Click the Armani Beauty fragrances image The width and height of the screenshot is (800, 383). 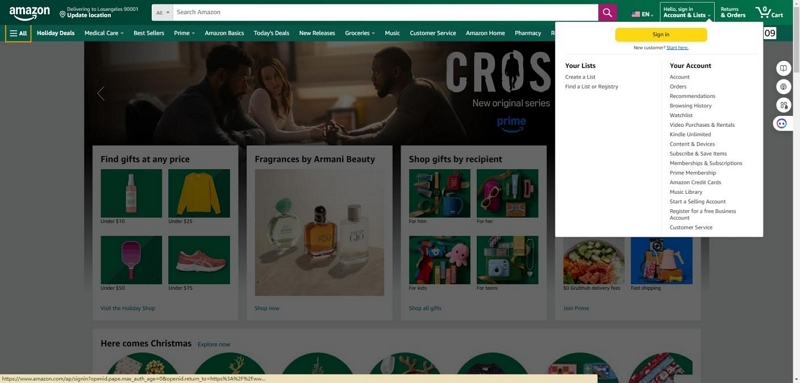pyautogui.click(x=319, y=233)
